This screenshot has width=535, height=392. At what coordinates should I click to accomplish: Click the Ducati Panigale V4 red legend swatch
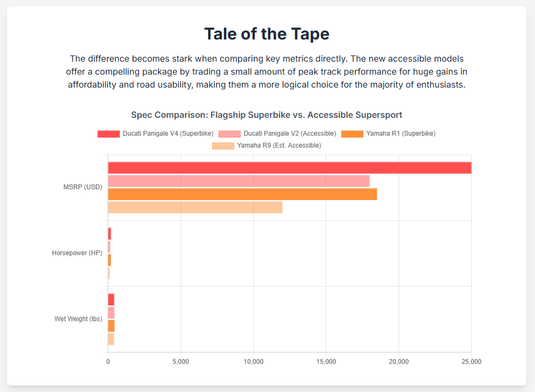[108, 134]
